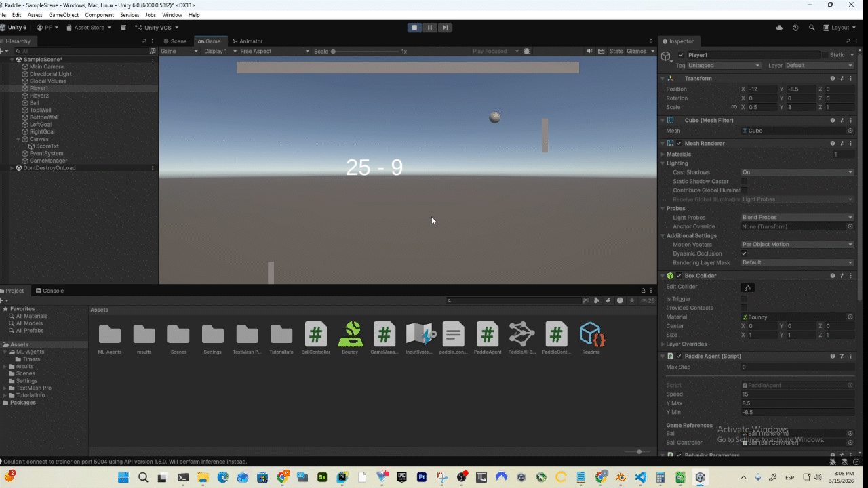Screen dimensions: 868x488
Task: Open the Cast Shadows dropdown
Action: click(x=797, y=172)
